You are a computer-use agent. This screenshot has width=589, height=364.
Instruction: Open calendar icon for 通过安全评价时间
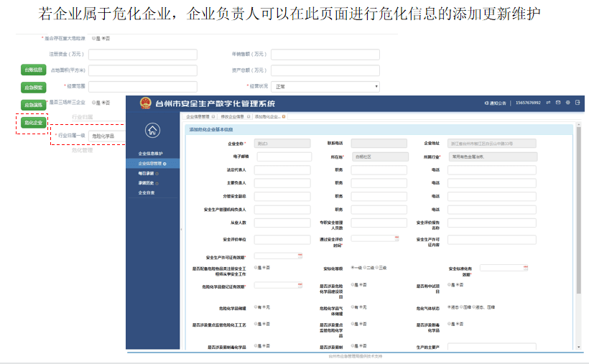(x=396, y=238)
